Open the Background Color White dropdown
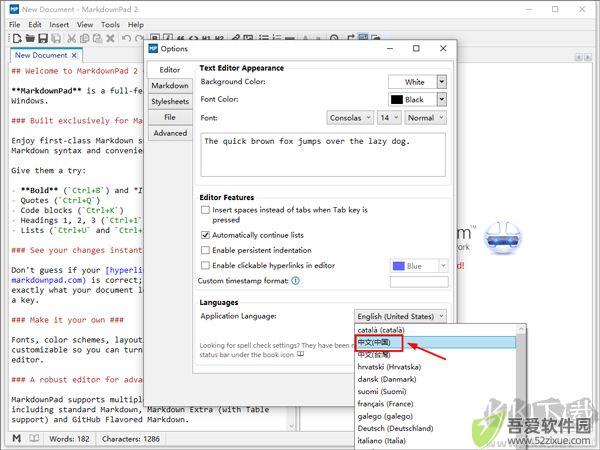Screen dimensions: 600x450 point(442,82)
